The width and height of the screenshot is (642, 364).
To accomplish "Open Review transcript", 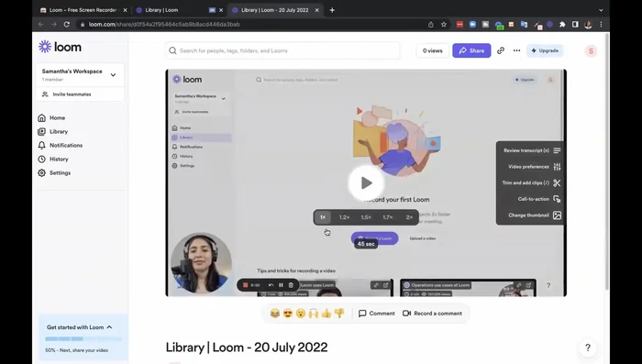I will point(531,150).
